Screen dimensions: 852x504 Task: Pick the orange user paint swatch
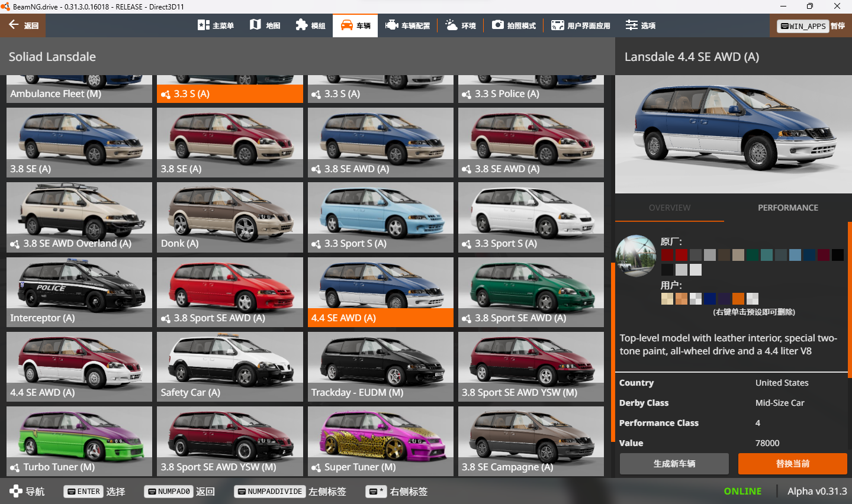pos(738,299)
